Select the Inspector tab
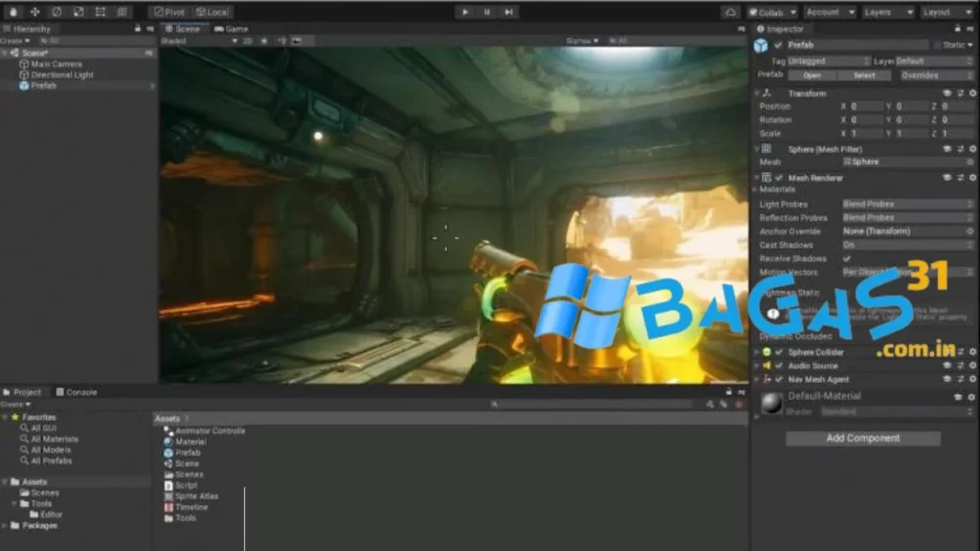The height and width of the screenshot is (551, 980). point(779,29)
